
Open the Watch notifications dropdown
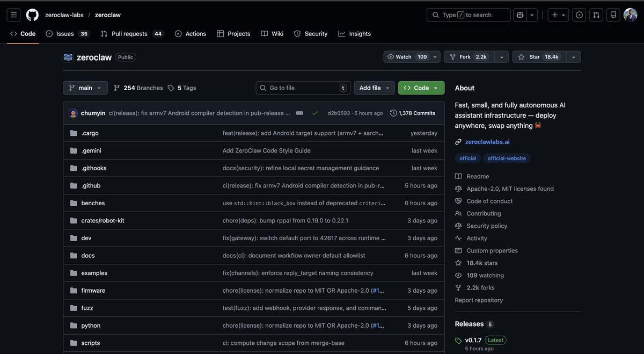click(x=412, y=57)
